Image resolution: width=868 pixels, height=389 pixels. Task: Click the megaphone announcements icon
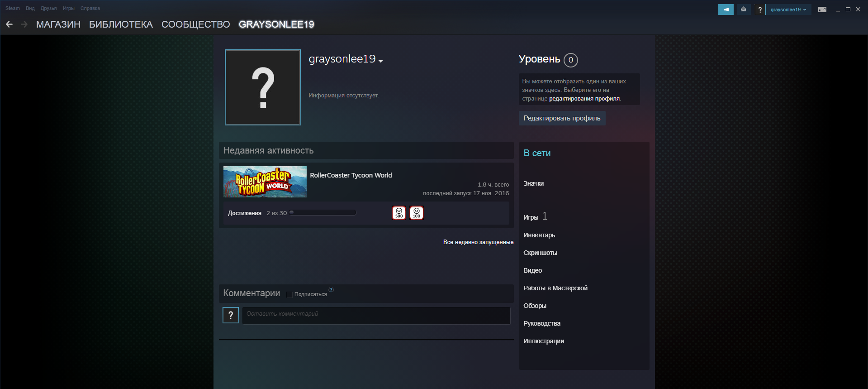(x=726, y=10)
